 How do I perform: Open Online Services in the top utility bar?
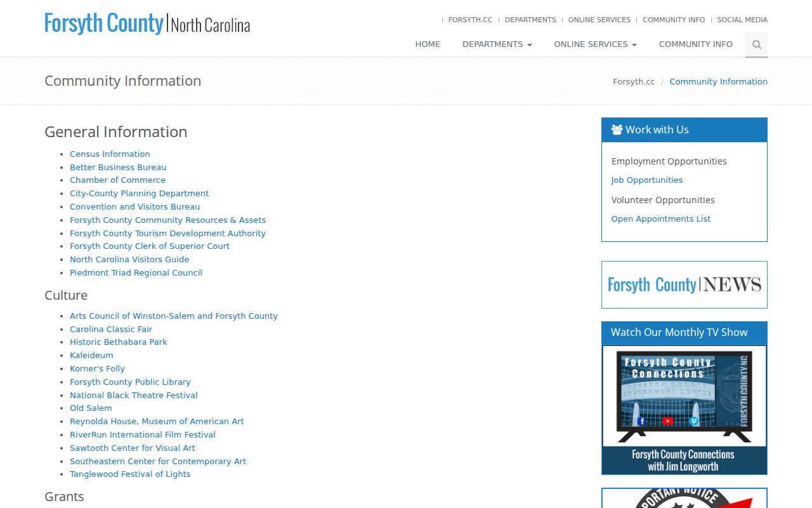pyautogui.click(x=599, y=20)
